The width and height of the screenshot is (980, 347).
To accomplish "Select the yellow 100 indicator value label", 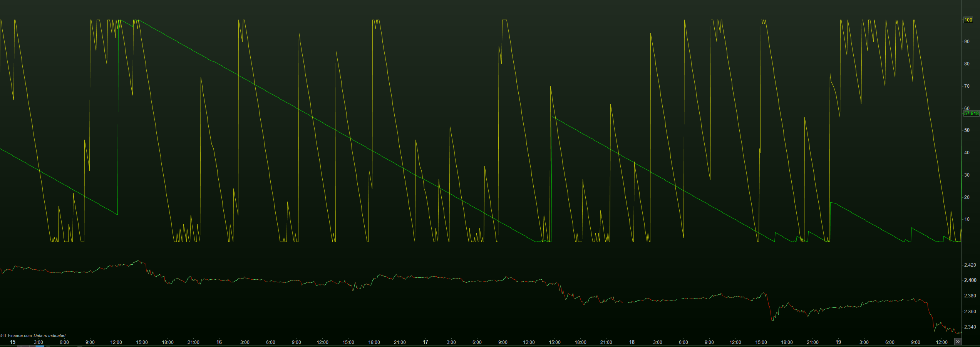I will (968, 20).
